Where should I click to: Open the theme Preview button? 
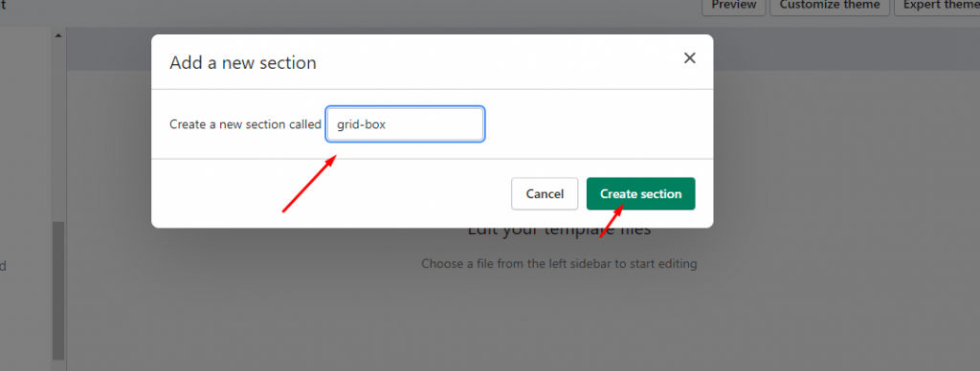(x=734, y=7)
